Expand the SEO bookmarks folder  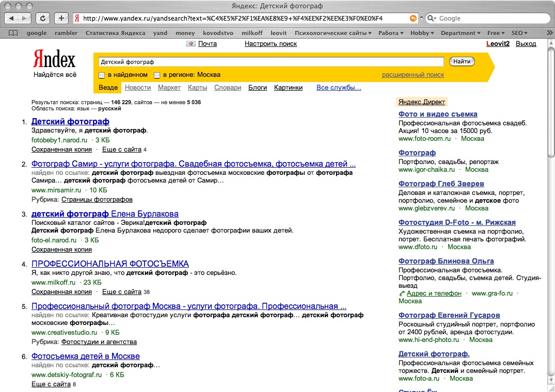coord(519,33)
